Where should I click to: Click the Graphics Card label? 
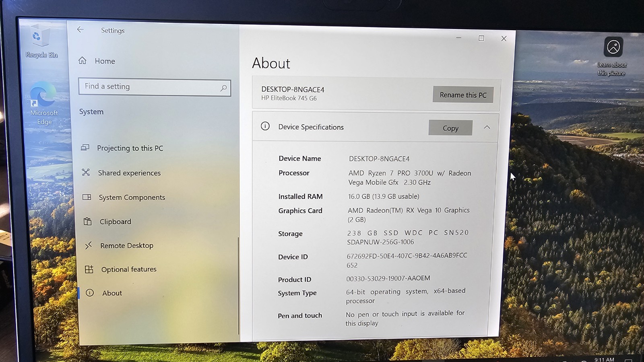tap(300, 210)
